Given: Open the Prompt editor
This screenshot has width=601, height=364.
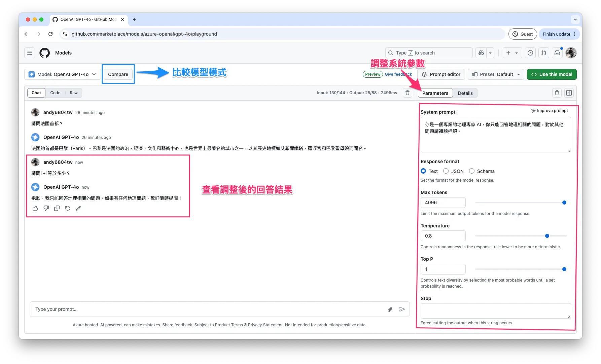Looking at the screenshot, I should (x=441, y=74).
